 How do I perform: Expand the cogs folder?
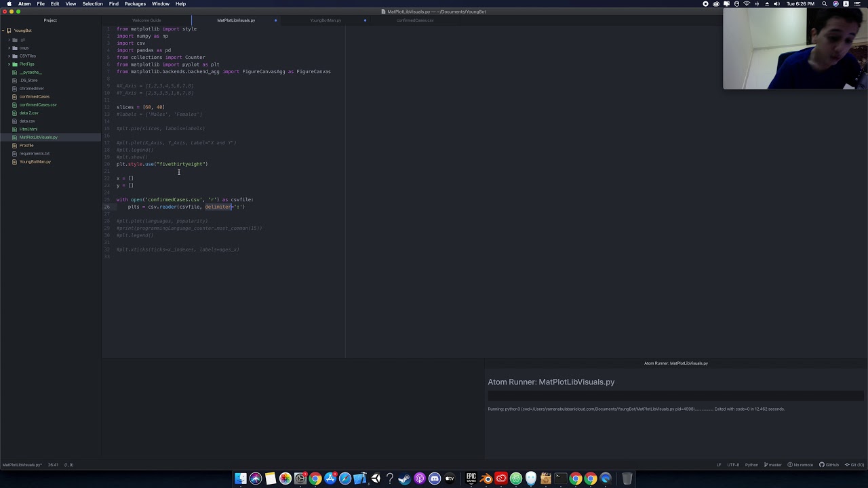(24, 47)
